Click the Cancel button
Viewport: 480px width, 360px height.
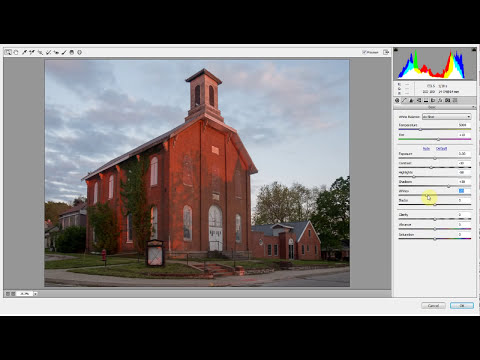pyautogui.click(x=433, y=306)
